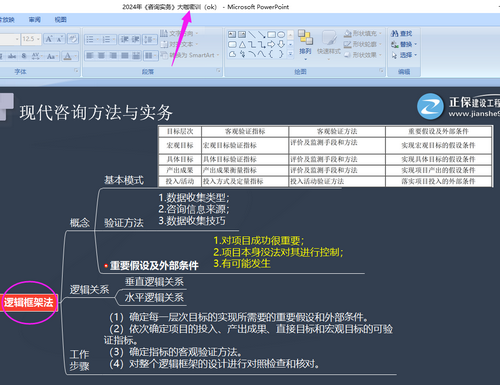
Task: Select the straight line shape
Action: click(x=252, y=34)
